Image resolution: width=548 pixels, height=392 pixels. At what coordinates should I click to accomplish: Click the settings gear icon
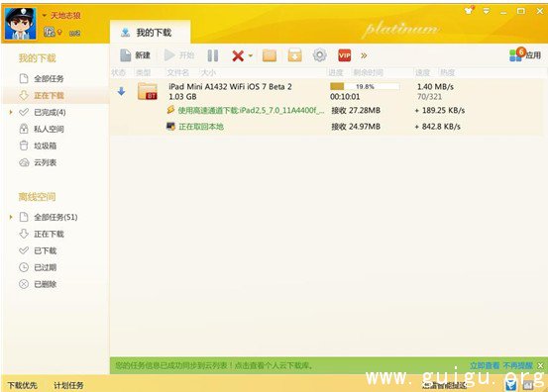319,55
